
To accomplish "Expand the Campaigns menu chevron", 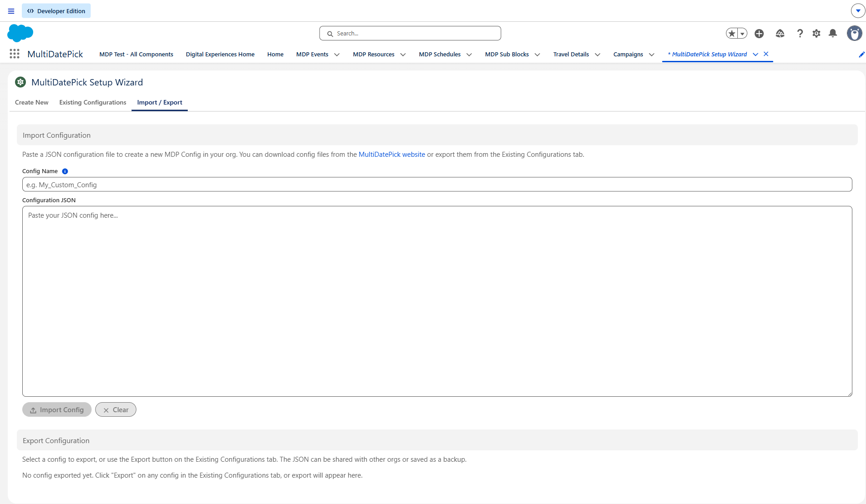I will click(651, 55).
